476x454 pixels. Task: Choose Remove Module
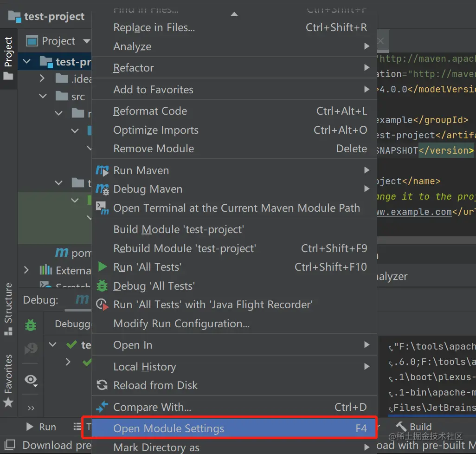(x=234, y=149)
